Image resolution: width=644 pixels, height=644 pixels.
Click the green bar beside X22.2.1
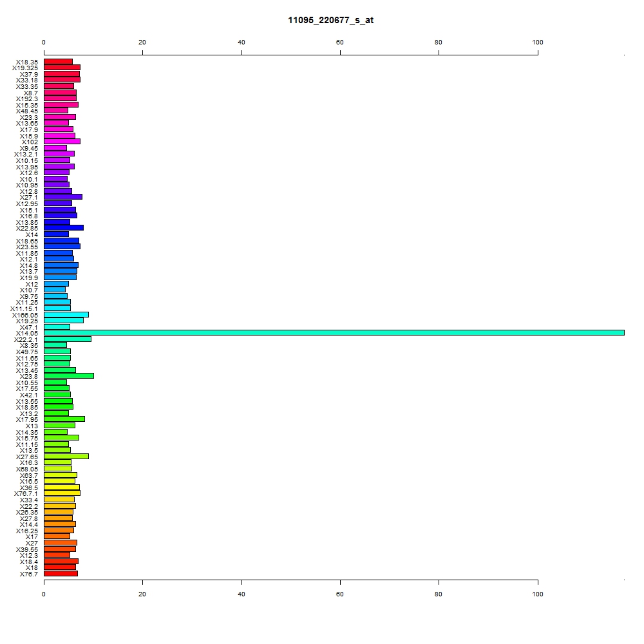pyautogui.click(x=68, y=339)
